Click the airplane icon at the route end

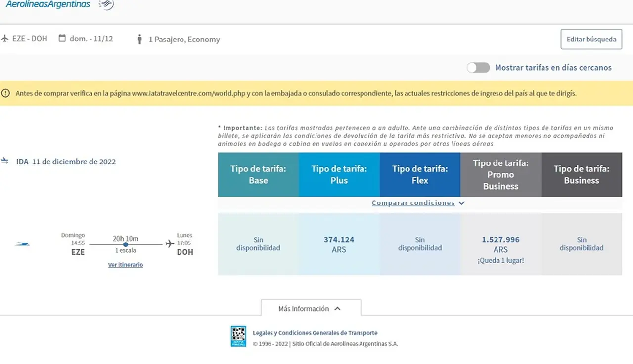point(170,243)
